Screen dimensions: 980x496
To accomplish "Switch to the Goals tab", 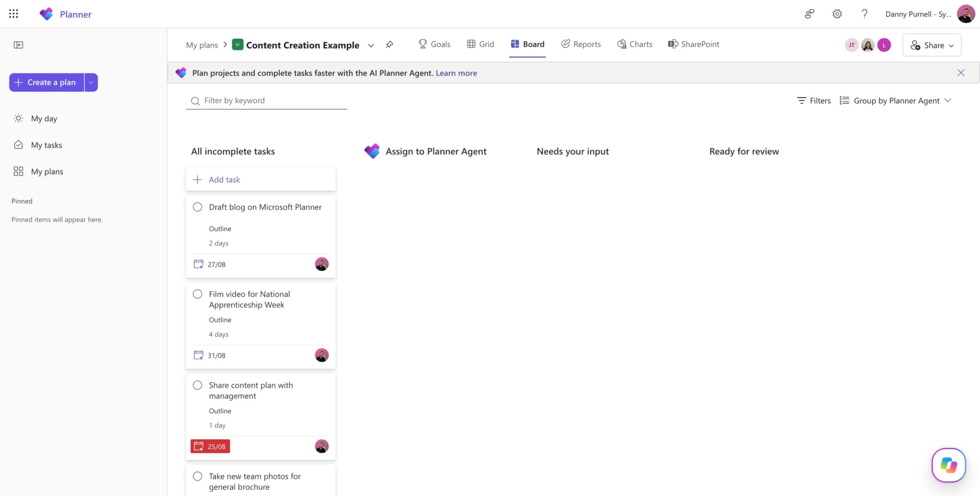I will click(x=434, y=44).
